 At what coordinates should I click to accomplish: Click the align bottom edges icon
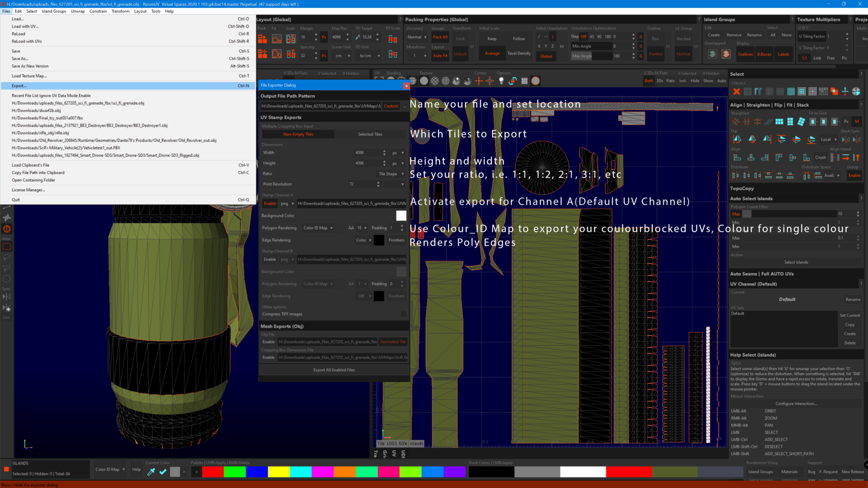[x=806, y=158]
